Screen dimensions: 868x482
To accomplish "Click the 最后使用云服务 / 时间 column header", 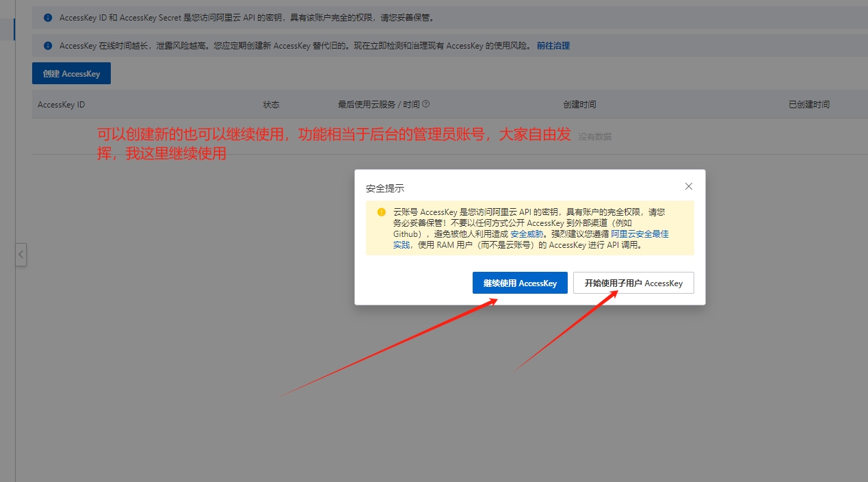I will coord(378,105).
